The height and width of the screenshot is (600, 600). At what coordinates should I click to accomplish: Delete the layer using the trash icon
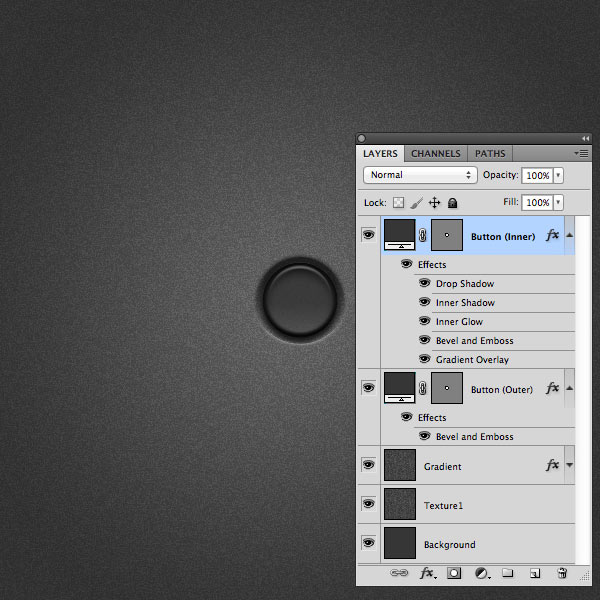[x=562, y=573]
